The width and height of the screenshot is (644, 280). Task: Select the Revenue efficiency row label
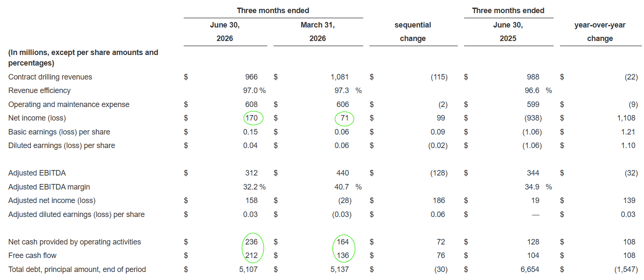tap(39, 91)
